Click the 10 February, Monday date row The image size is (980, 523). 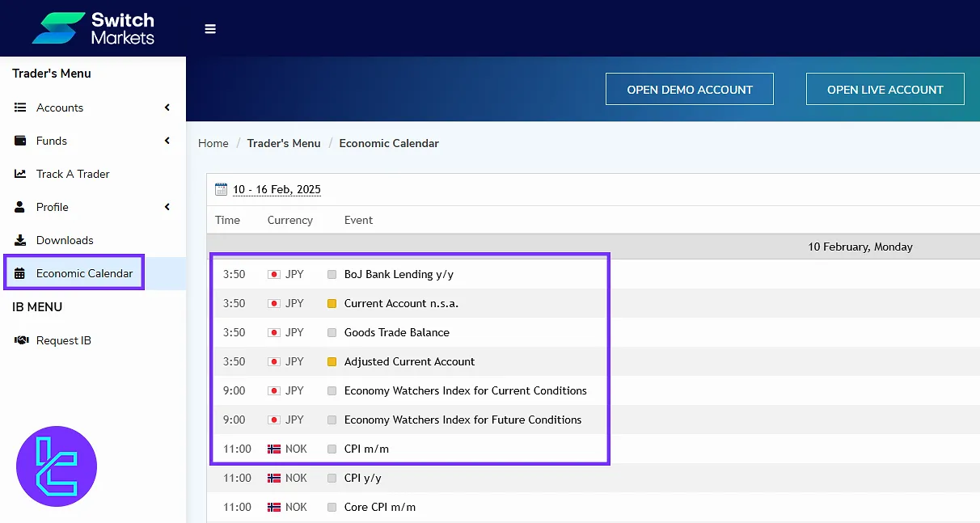coord(593,247)
